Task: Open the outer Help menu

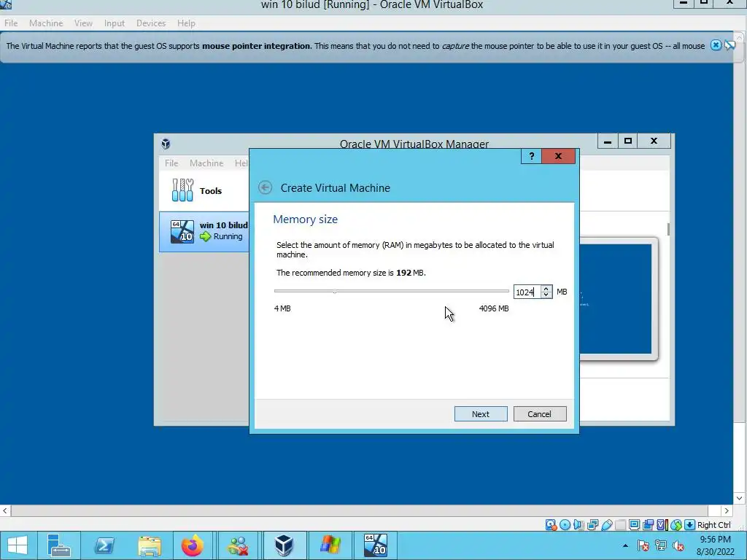Action: point(186,23)
